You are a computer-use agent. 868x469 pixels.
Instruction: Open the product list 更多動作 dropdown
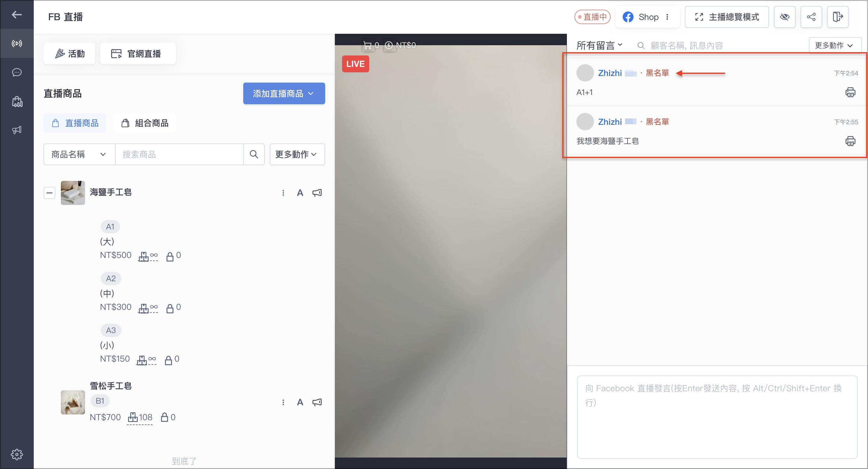[x=297, y=154]
